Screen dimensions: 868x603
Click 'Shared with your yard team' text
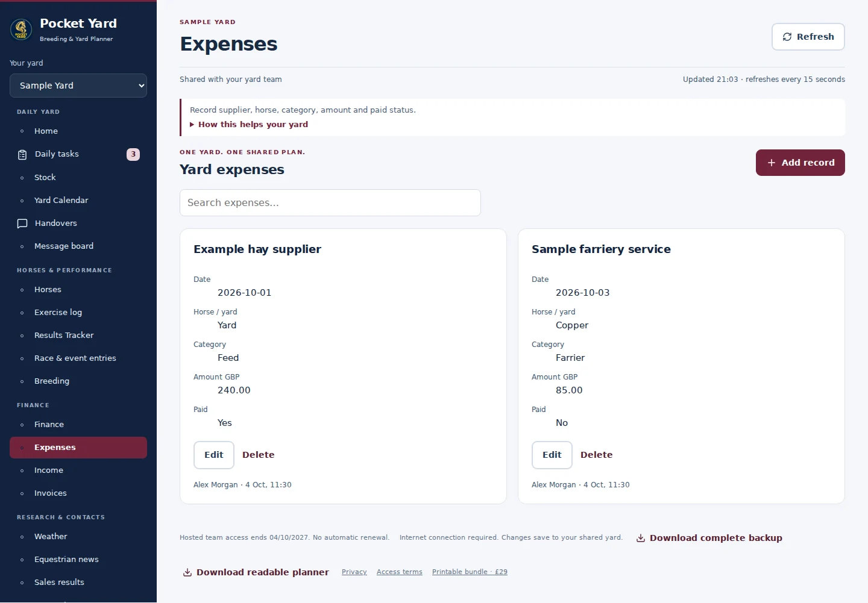(230, 80)
